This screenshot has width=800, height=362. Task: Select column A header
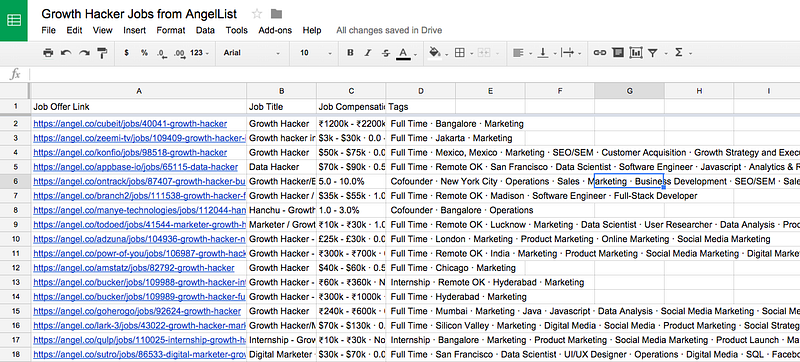(139, 91)
